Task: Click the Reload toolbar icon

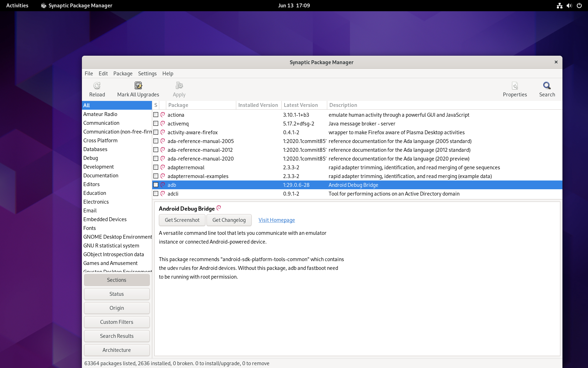Action: point(97,86)
